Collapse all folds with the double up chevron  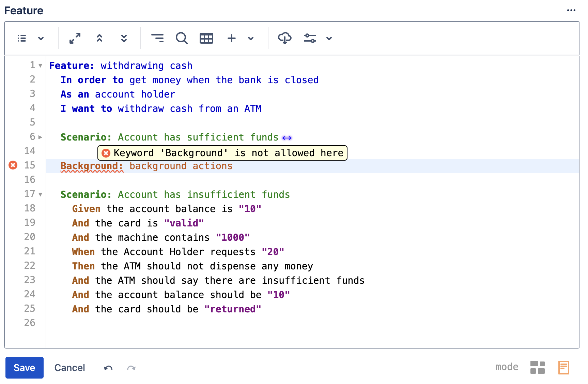pos(99,38)
